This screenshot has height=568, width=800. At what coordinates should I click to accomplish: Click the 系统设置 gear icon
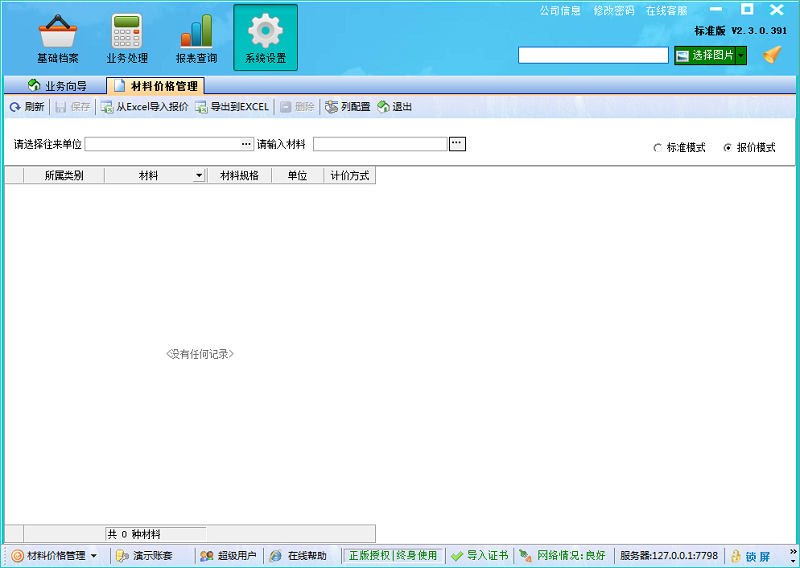coord(265,31)
